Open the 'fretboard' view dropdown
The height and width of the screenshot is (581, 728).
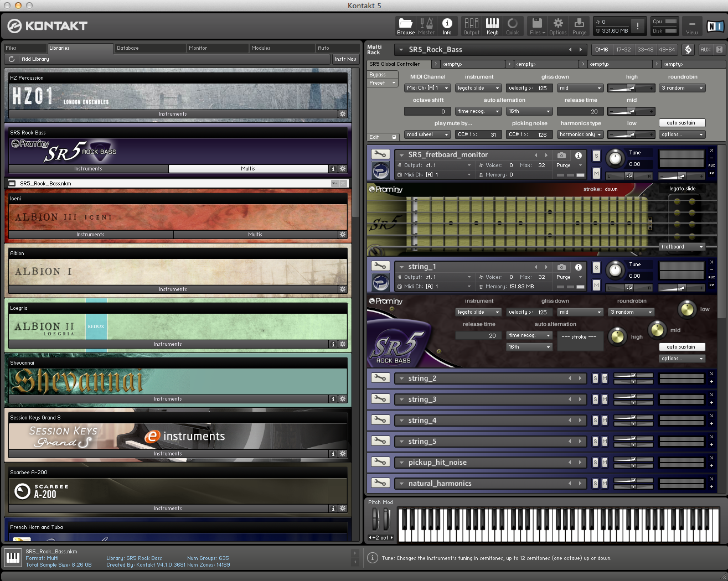tap(682, 247)
